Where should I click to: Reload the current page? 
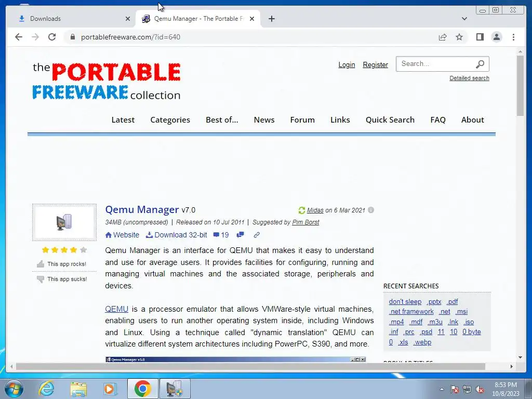(52, 37)
